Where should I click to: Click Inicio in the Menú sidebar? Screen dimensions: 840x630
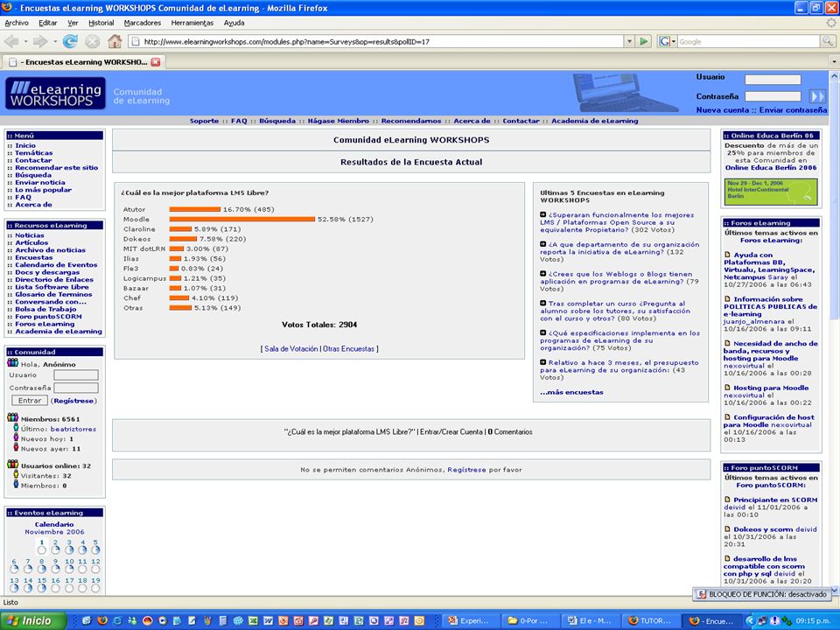[25, 146]
